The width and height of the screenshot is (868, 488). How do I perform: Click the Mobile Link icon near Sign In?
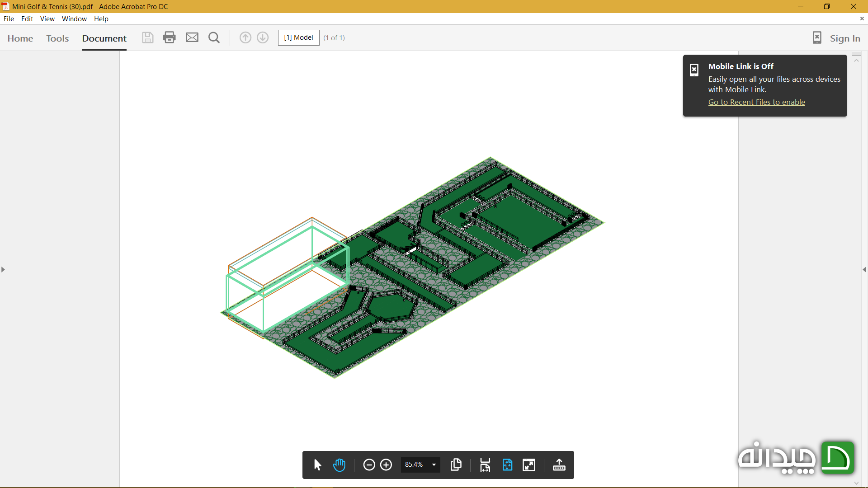[817, 38]
